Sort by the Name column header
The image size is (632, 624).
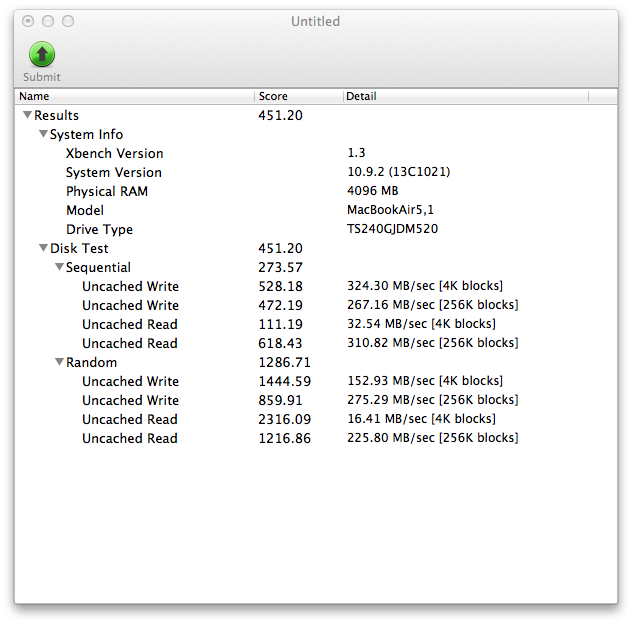click(135, 96)
